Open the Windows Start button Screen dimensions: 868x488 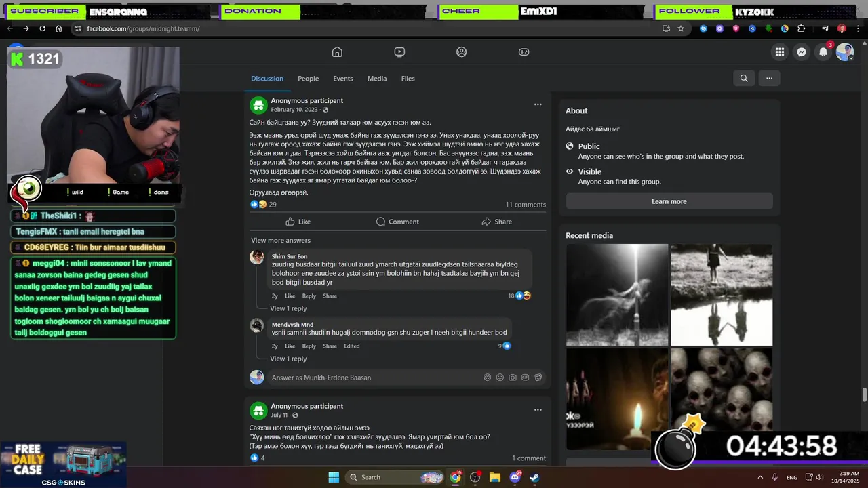pos(334,477)
